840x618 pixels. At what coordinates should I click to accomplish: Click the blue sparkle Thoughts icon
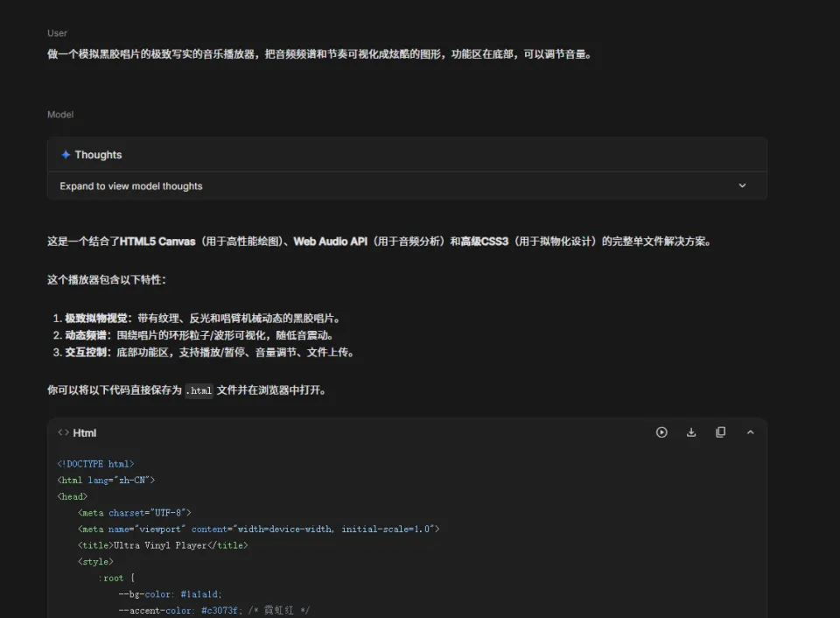tap(66, 155)
